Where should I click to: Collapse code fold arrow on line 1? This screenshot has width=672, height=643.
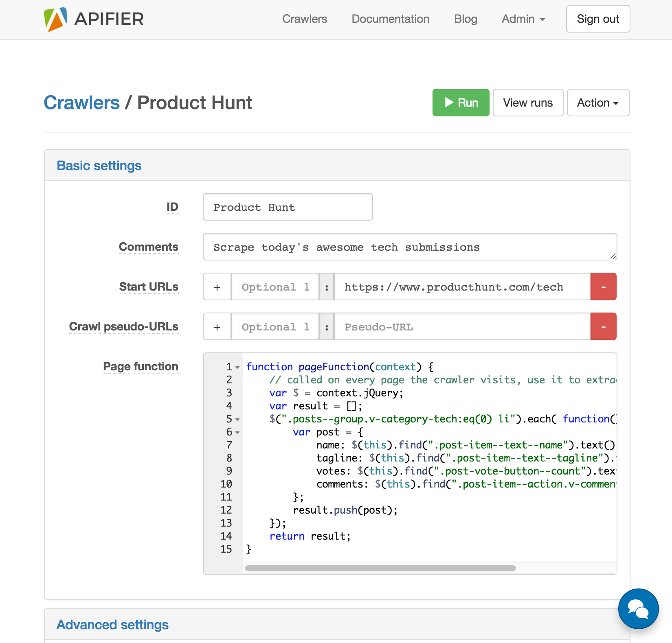237,367
